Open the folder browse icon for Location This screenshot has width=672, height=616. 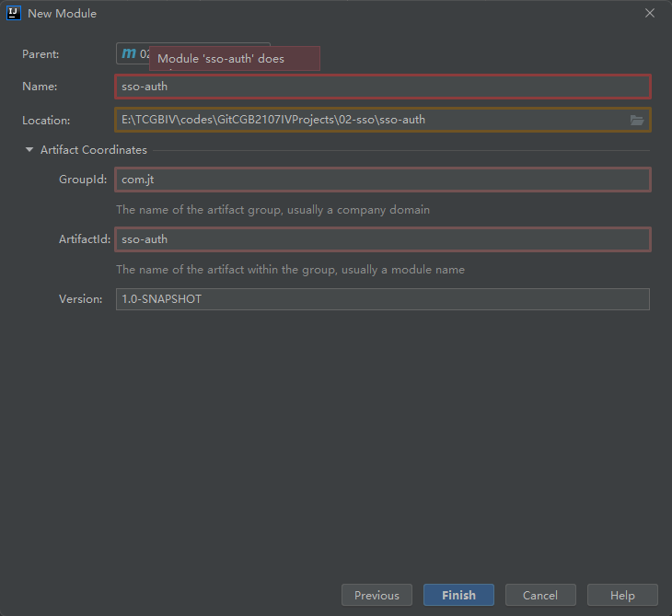(x=636, y=120)
